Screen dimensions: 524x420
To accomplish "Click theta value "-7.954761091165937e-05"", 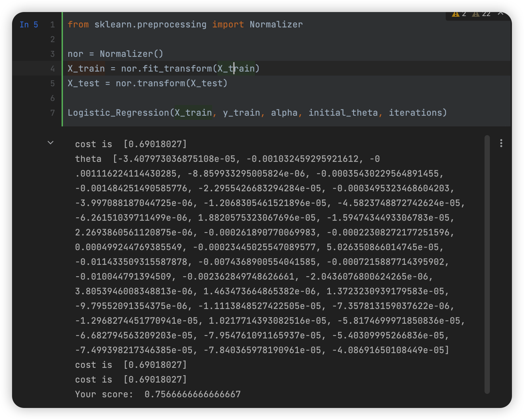I will click(262, 335).
